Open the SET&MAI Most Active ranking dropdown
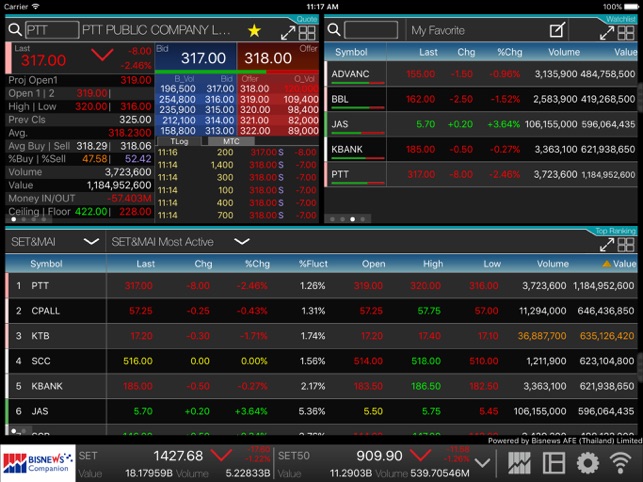 coord(180,242)
